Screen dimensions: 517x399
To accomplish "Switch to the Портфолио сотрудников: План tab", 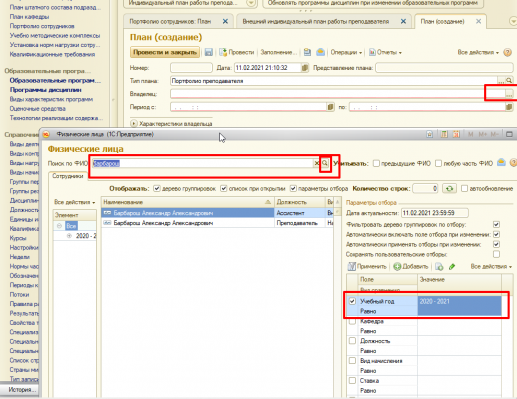I will [x=170, y=21].
